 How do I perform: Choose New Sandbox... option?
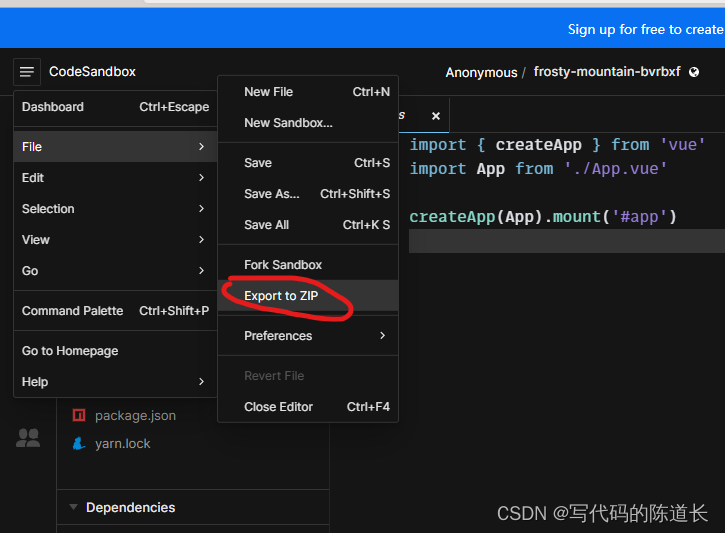pos(308,123)
